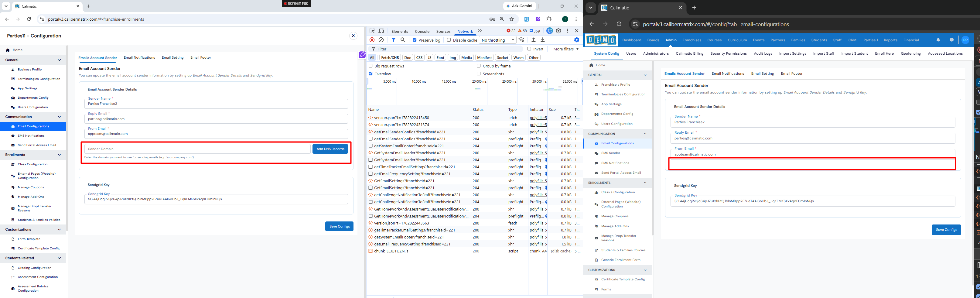Screen dimensions: 980x298
Task: Open Franchises in the DEMO top menu
Action: tap(691, 40)
